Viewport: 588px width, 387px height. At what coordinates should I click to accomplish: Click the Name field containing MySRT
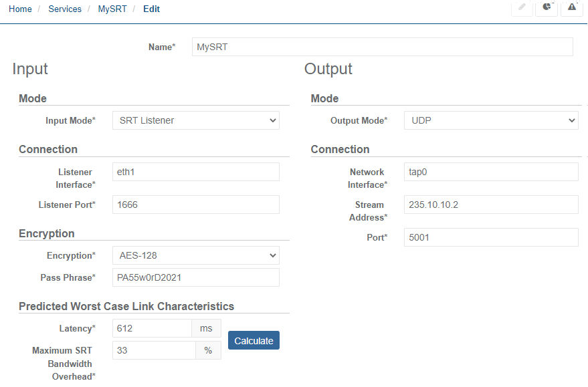click(x=382, y=47)
